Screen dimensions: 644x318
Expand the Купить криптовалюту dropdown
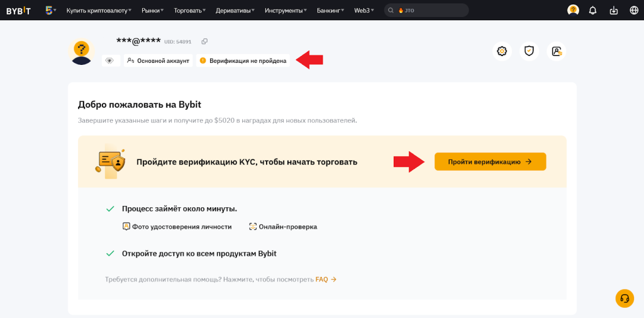click(99, 10)
